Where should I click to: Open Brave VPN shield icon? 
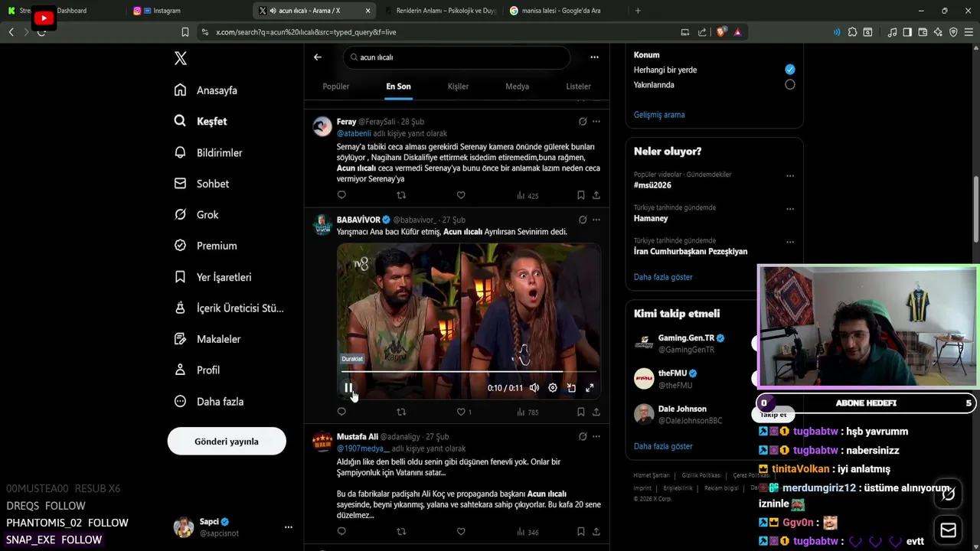953,32
